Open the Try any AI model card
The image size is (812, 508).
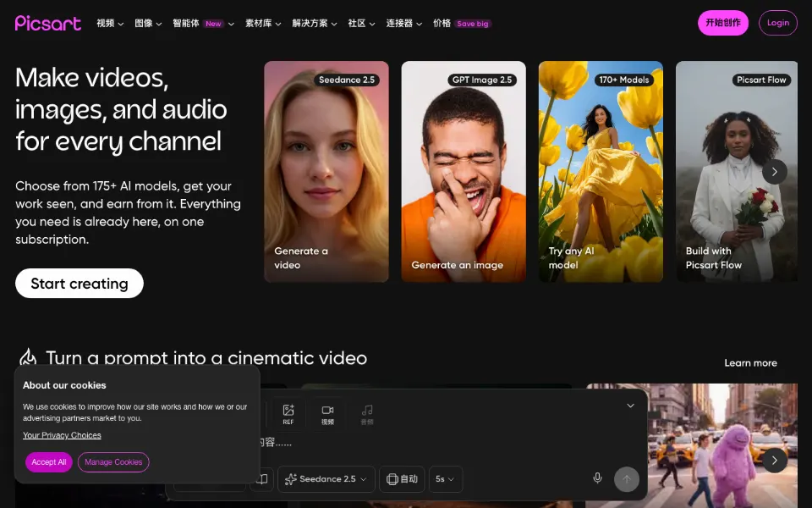coord(601,172)
